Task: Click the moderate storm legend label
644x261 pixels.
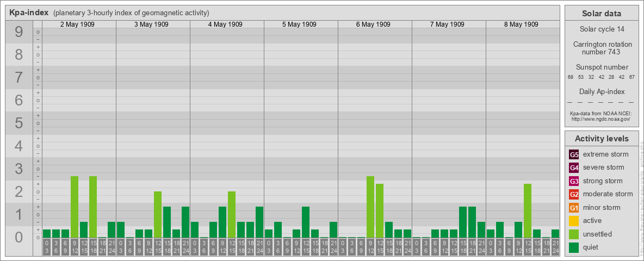Action: [x=608, y=195]
